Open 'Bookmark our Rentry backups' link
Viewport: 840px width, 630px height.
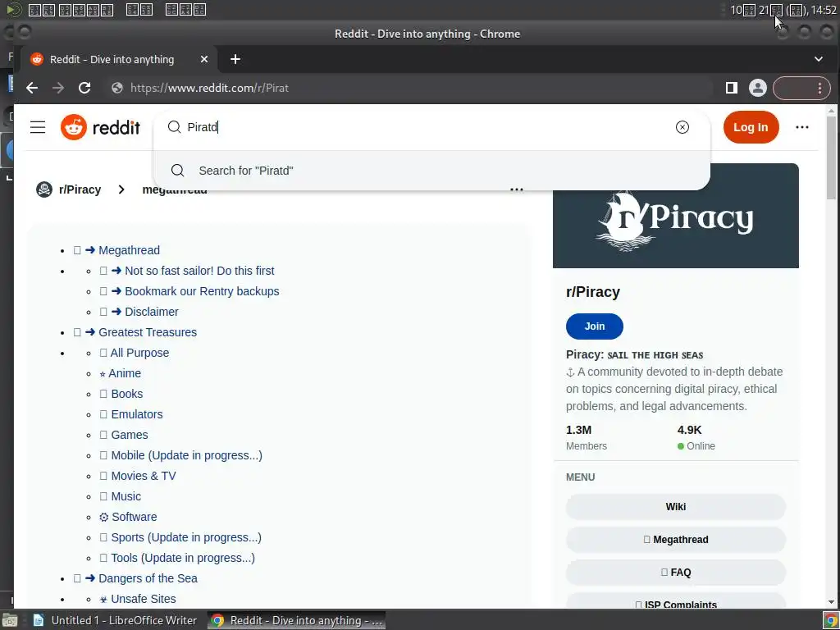202,291
